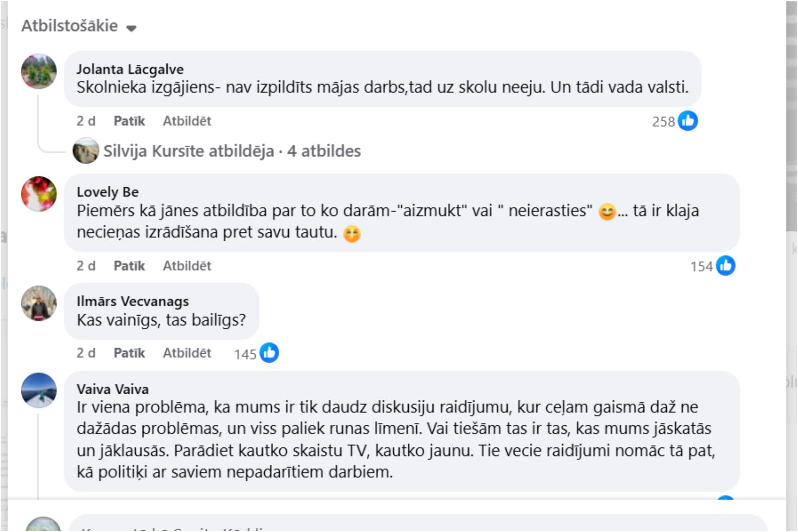Reply to Jolanta Lācgalve's comment via Atbildēt
This screenshot has width=798, height=532.
pyautogui.click(x=187, y=121)
